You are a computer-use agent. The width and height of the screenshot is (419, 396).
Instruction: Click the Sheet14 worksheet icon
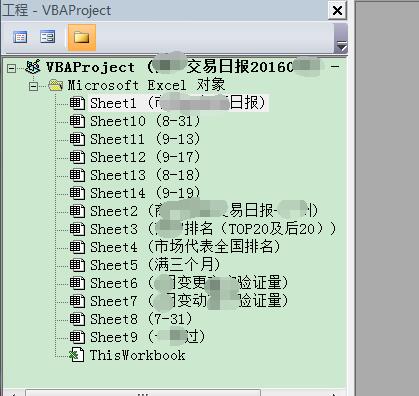[x=77, y=193]
